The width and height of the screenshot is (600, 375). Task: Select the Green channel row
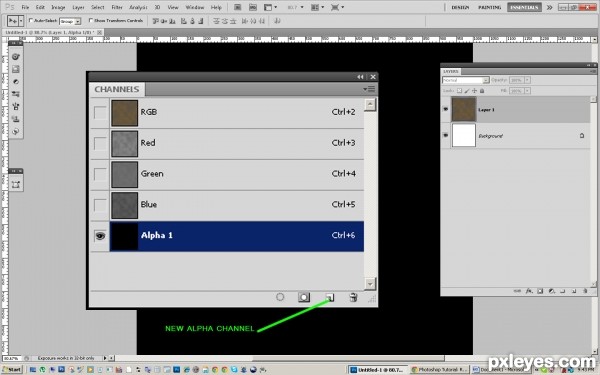click(236, 174)
